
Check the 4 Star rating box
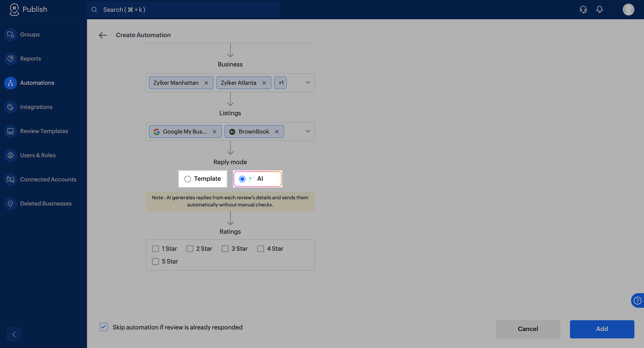260,249
